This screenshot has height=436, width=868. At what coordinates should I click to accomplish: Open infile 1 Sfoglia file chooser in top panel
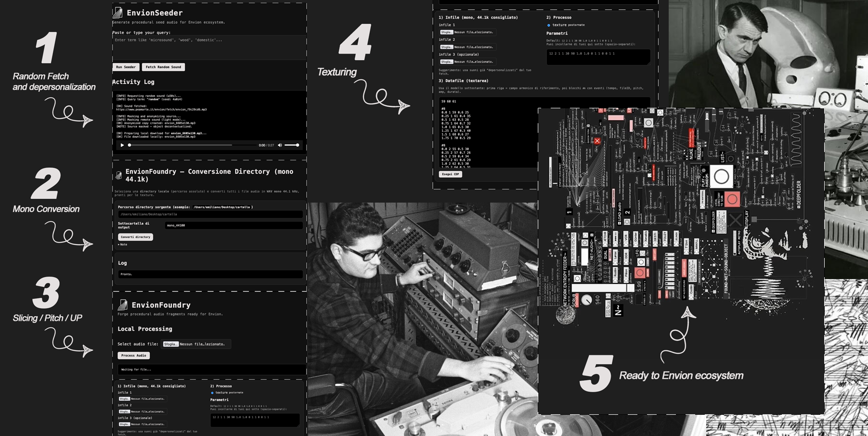tap(446, 32)
